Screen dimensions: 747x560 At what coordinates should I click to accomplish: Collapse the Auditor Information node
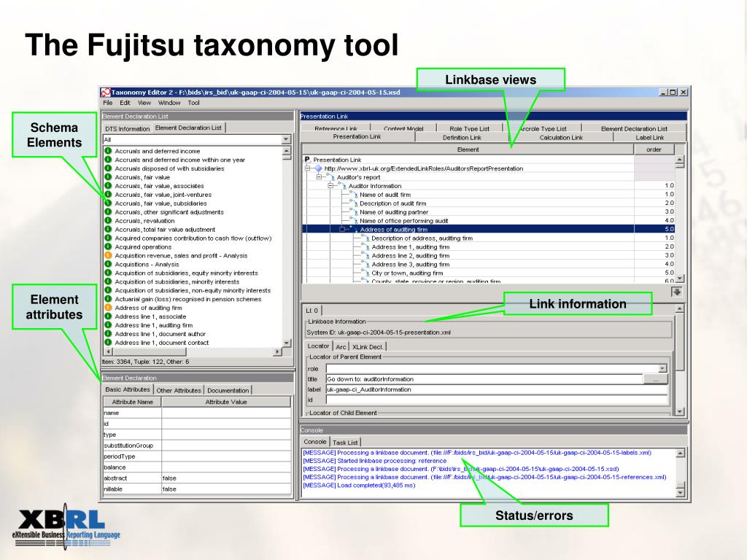coord(330,186)
